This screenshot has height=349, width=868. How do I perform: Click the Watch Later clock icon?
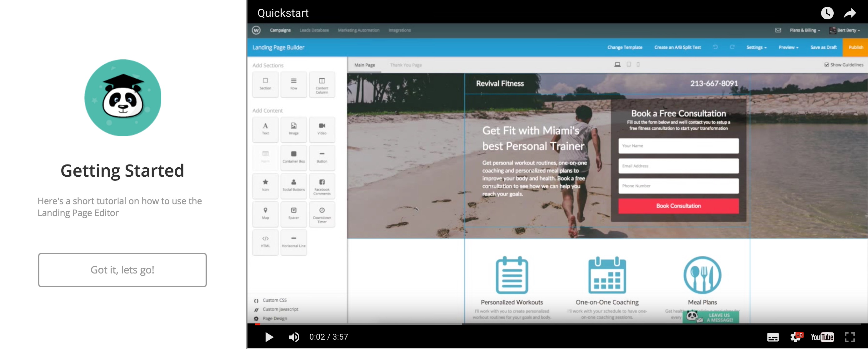[x=827, y=13]
